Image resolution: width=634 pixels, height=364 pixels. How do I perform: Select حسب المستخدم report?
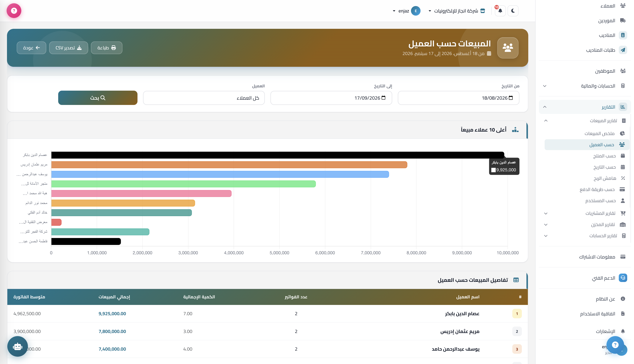click(x=587, y=201)
